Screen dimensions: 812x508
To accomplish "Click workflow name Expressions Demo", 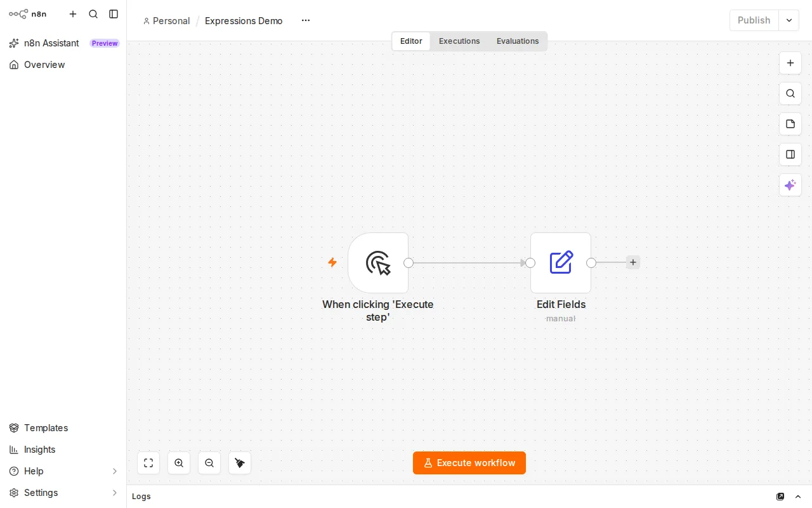I will (x=244, y=21).
